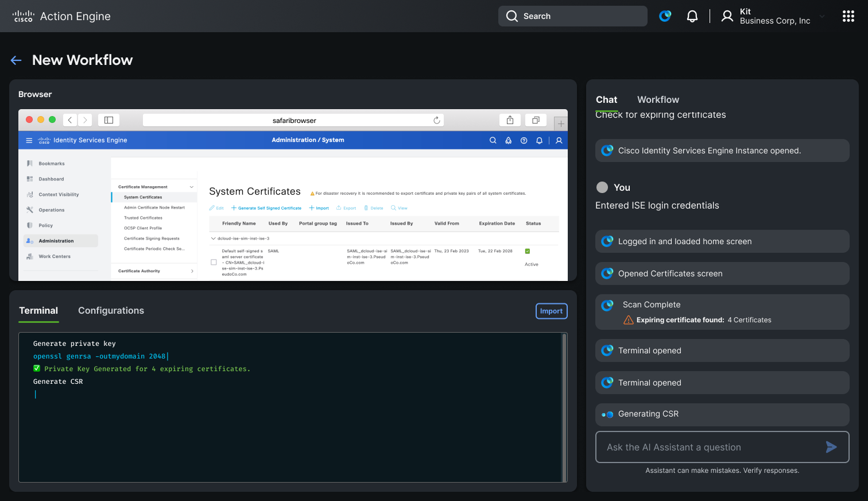Viewport: 868px width, 501px height.
Task: Expand the Business Corp account dropdown
Action: tap(822, 16)
